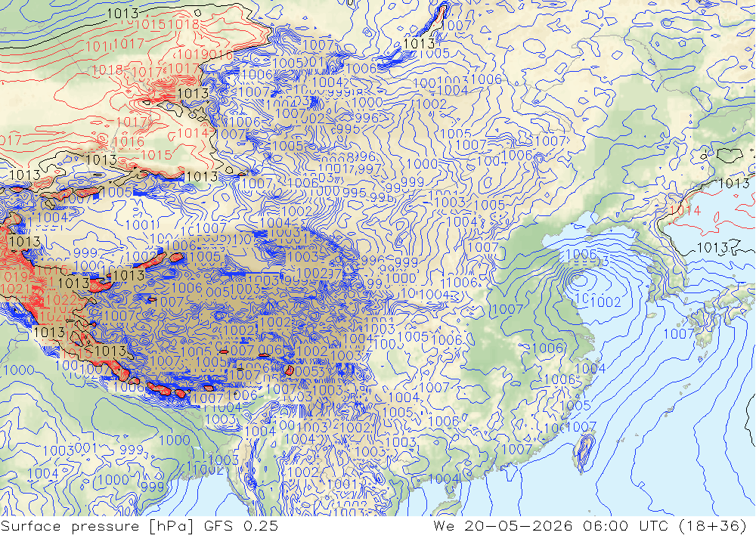756x554 pixels.
Task: Click the 1007 label next to southern Japan
Action: (x=679, y=333)
